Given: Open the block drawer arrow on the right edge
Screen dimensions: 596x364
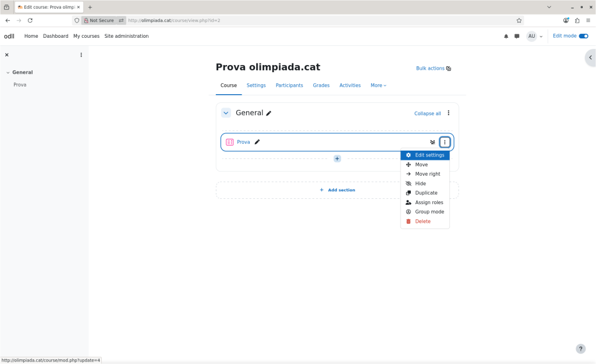Looking at the screenshot, I should [x=590, y=58].
